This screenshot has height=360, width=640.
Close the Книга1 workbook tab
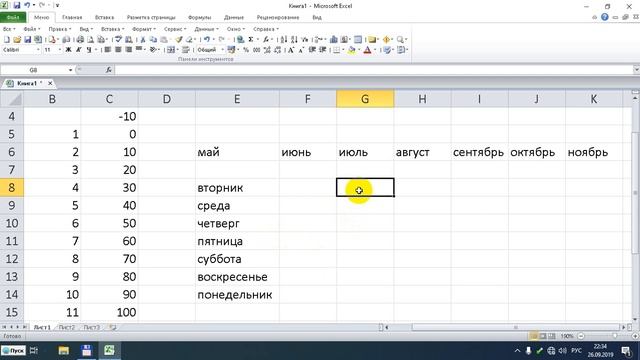pyautogui.click(x=50, y=83)
